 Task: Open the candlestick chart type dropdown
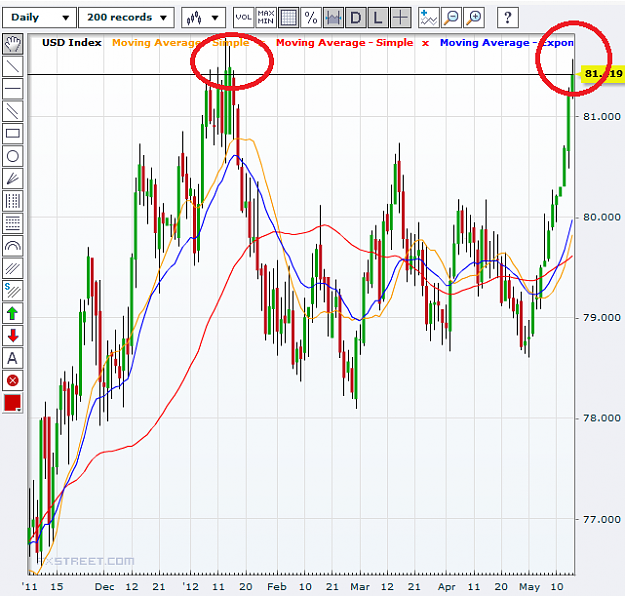coord(203,18)
